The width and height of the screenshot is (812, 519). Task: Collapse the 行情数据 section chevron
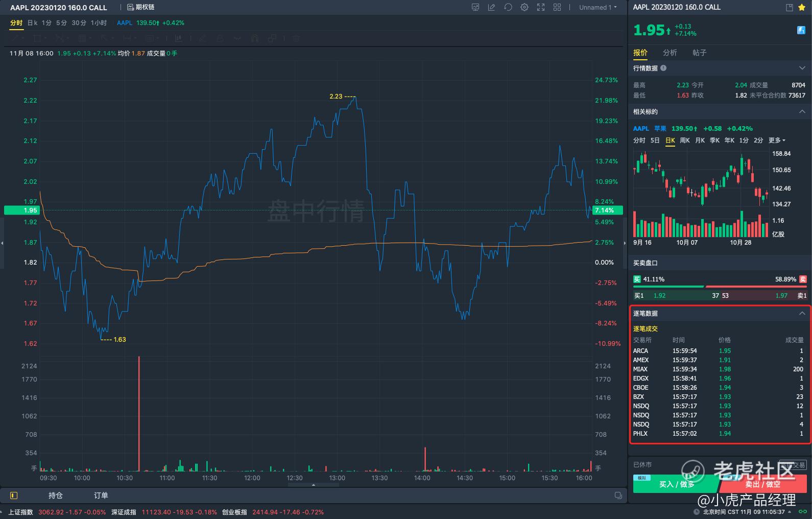point(802,68)
